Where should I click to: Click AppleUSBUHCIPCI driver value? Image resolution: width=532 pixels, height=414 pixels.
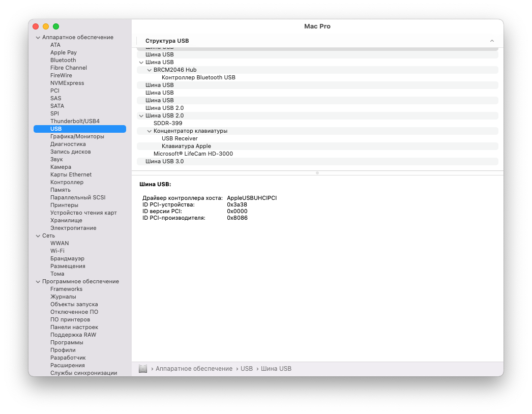click(252, 198)
